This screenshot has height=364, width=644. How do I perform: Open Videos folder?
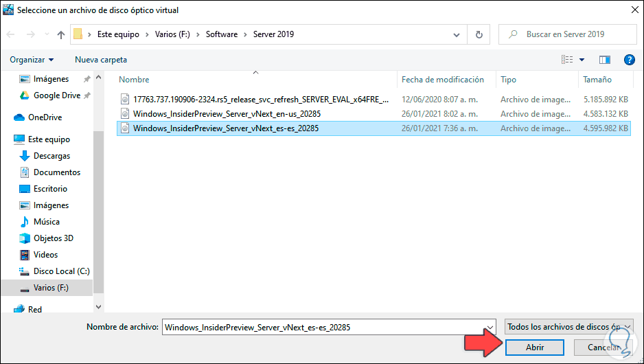point(45,255)
